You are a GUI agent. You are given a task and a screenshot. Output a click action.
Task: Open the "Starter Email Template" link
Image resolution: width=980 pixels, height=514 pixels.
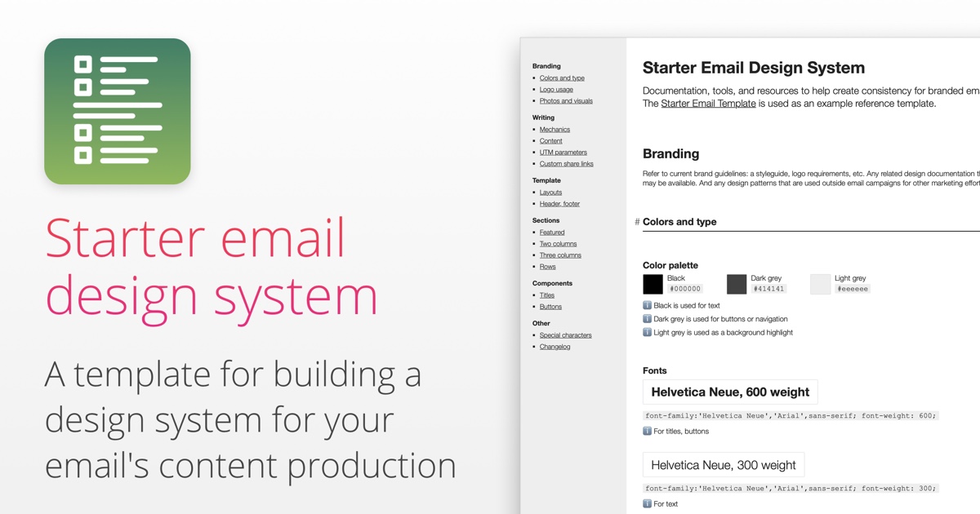707,103
